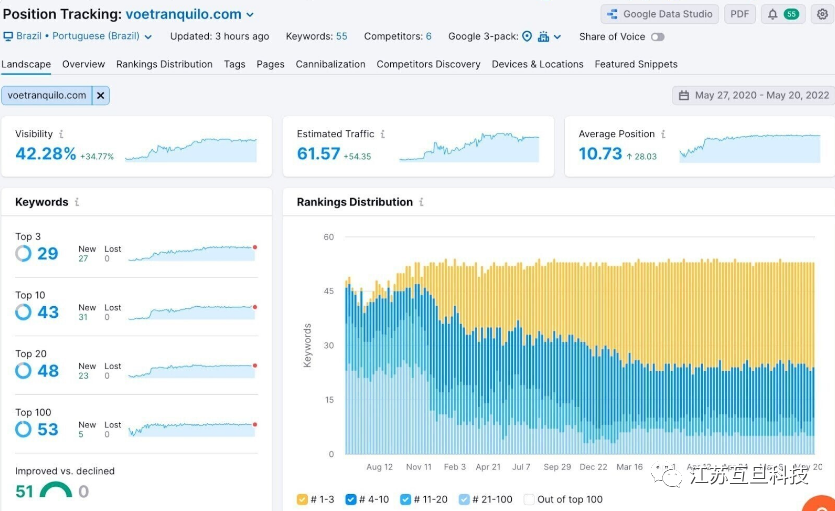Export the report with PDF button
835x511 pixels.
click(740, 14)
